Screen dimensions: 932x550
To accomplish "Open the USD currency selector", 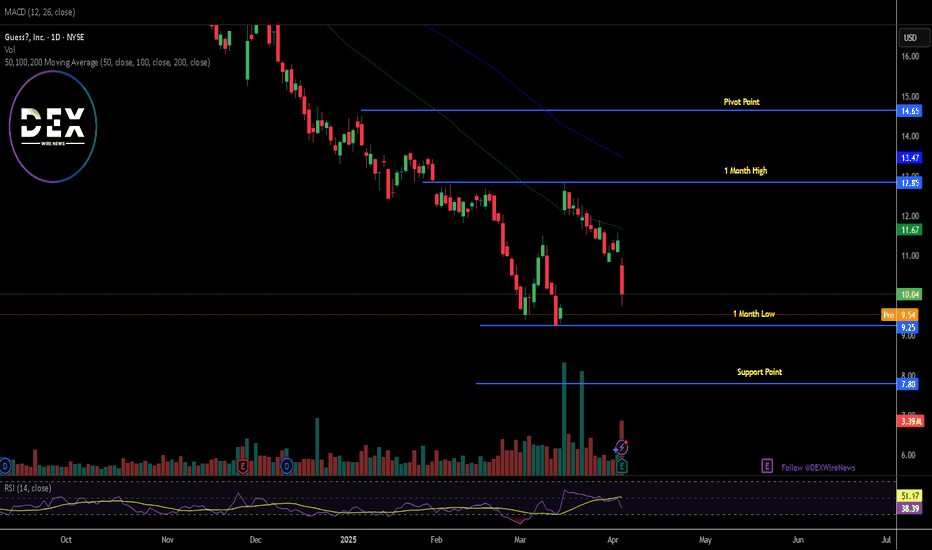I will pos(914,37).
